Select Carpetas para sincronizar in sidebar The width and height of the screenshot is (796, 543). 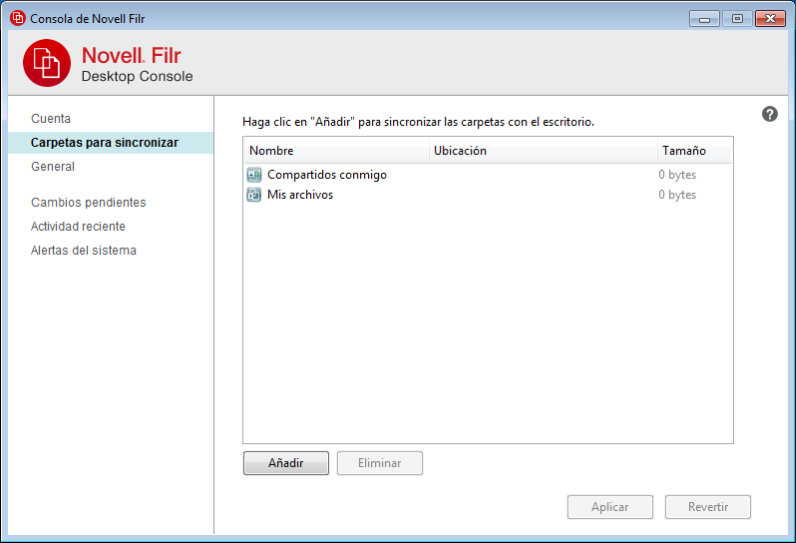point(105,143)
